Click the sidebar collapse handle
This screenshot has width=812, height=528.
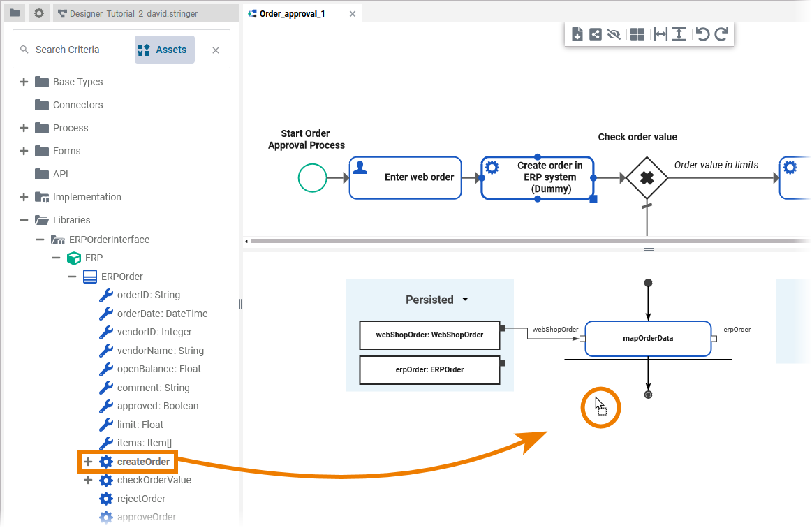coord(240,304)
